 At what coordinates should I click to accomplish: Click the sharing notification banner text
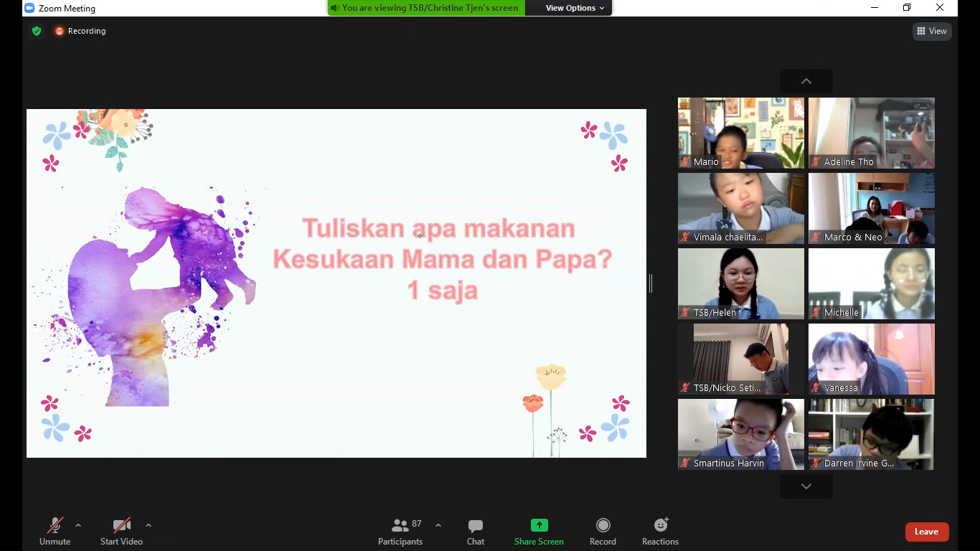(x=430, y=8)
